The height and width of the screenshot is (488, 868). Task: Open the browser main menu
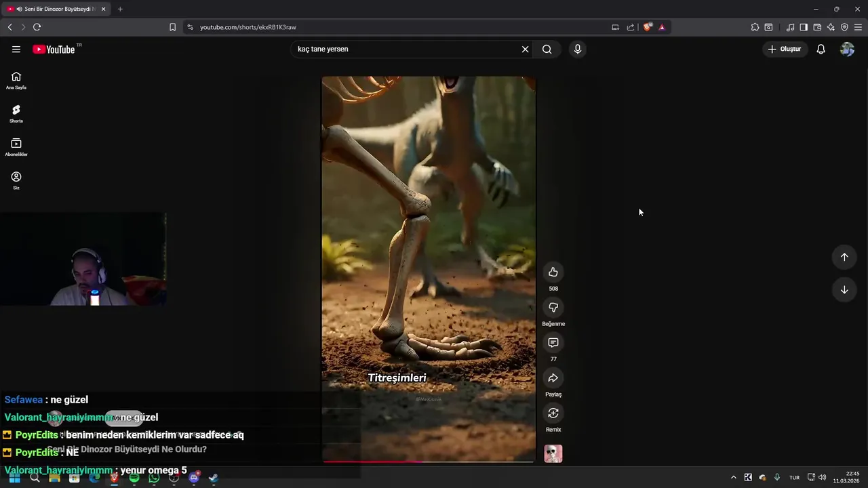point(858,27)
